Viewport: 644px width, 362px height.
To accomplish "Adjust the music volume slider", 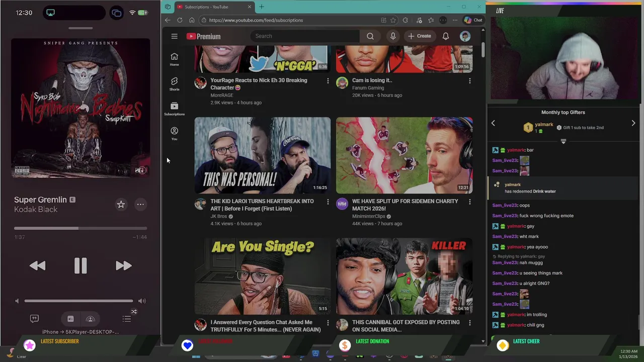I will [78, 301].
